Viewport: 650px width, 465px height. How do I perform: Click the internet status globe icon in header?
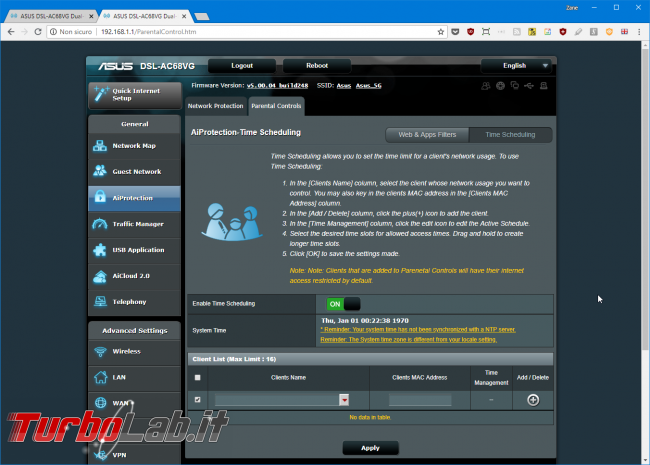(x=500, y=86)
